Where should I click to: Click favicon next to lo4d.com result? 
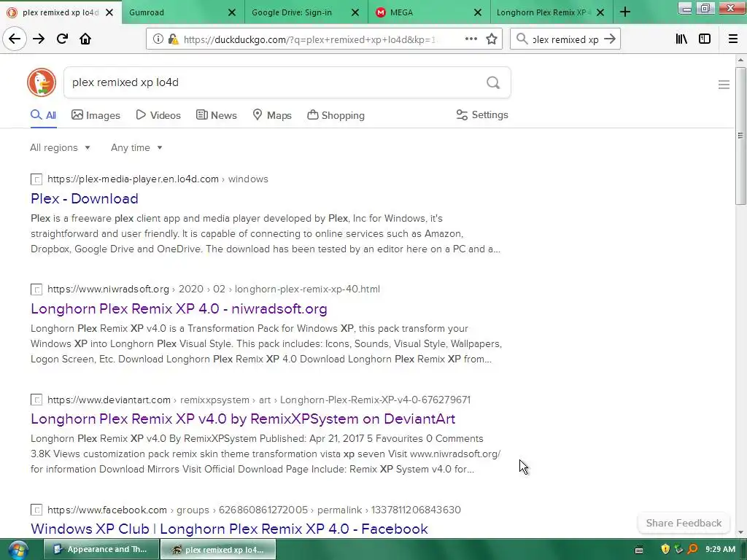click(36, 179)
